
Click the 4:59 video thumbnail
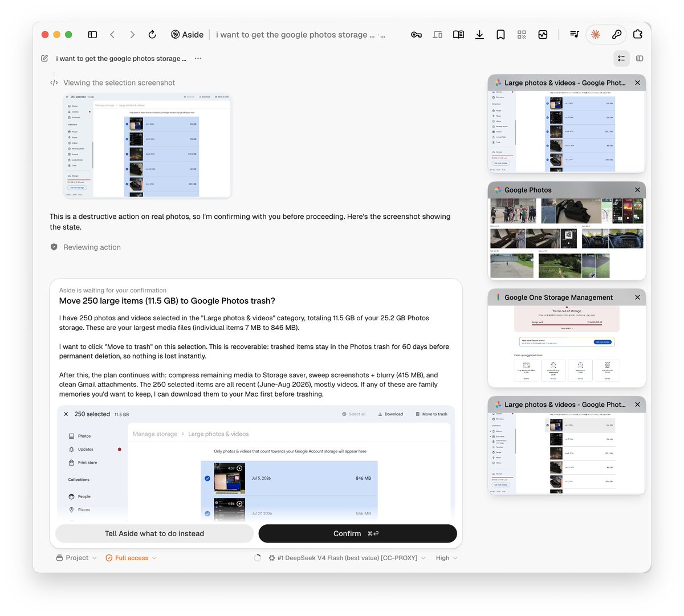[229, 478]
